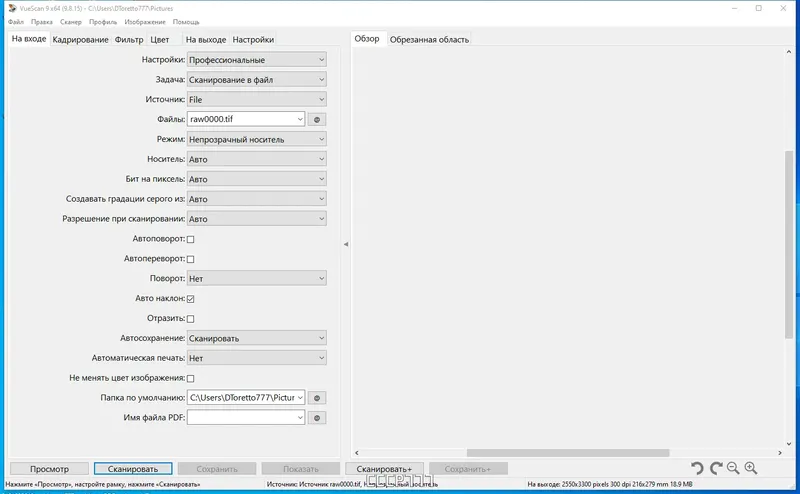Select the На входе tab
This screenshot has width=800, height=494.
tap(29, 39)
